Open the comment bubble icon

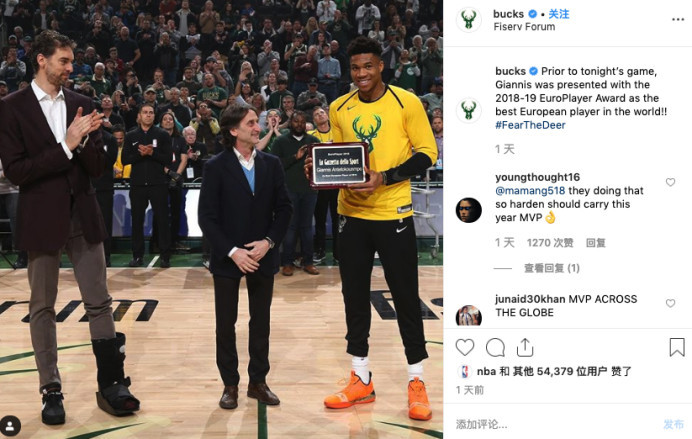tap(495, 348)
